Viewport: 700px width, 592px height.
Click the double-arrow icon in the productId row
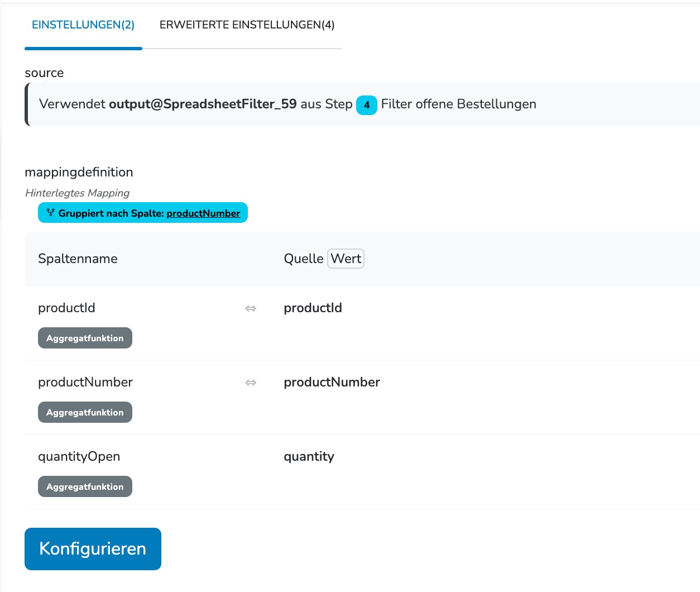tap(251, 308)
